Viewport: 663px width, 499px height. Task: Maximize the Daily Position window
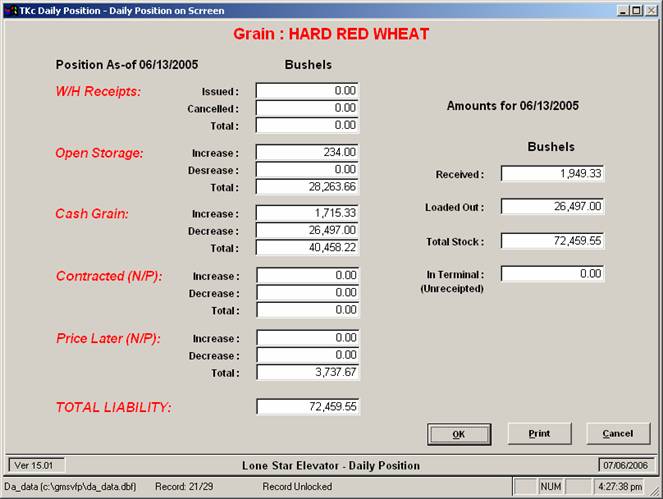(x=638, y=10)
